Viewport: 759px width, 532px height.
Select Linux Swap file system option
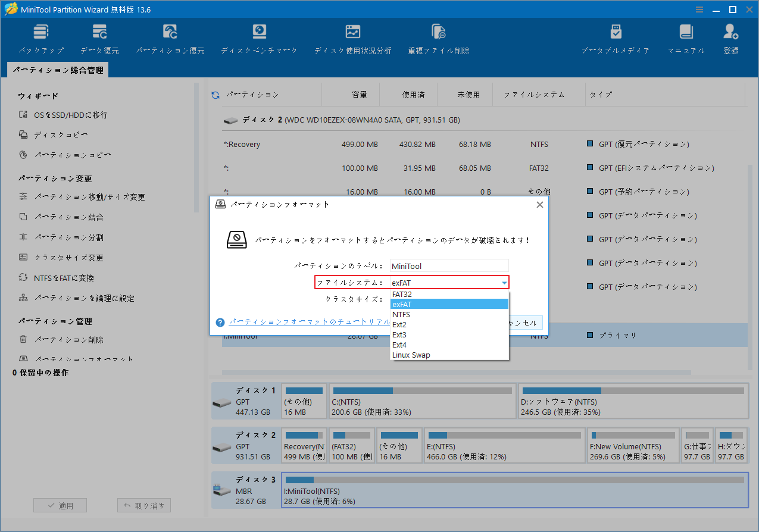411,355
